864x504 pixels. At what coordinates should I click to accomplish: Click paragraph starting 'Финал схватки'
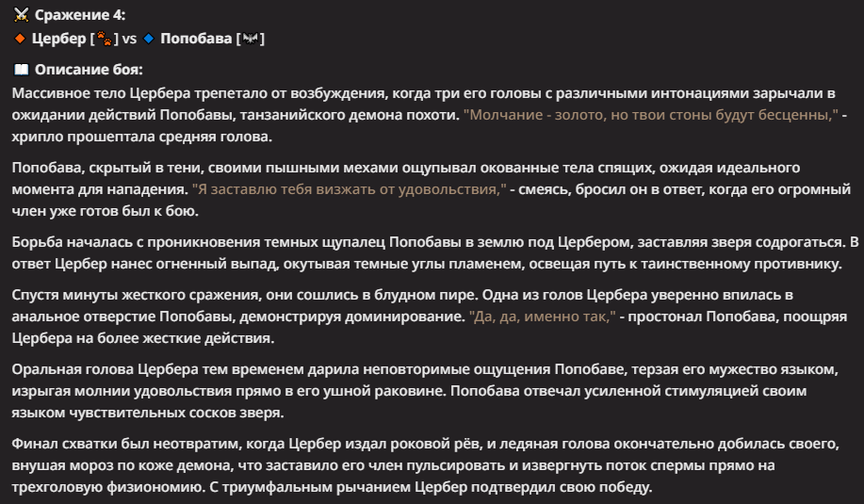[425, 465]
